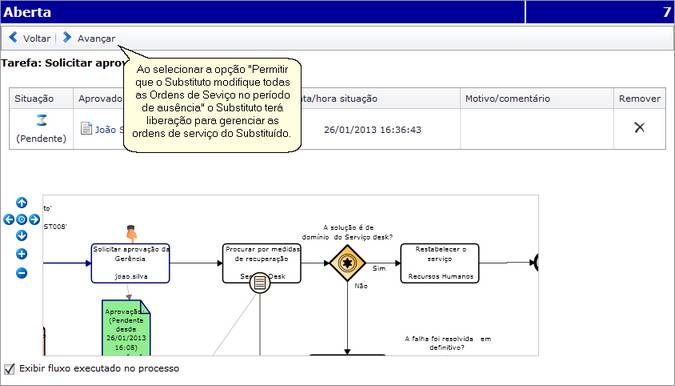Pan the flow diagram left
This screenshot has height=386, width=675.
click(9, 220)
